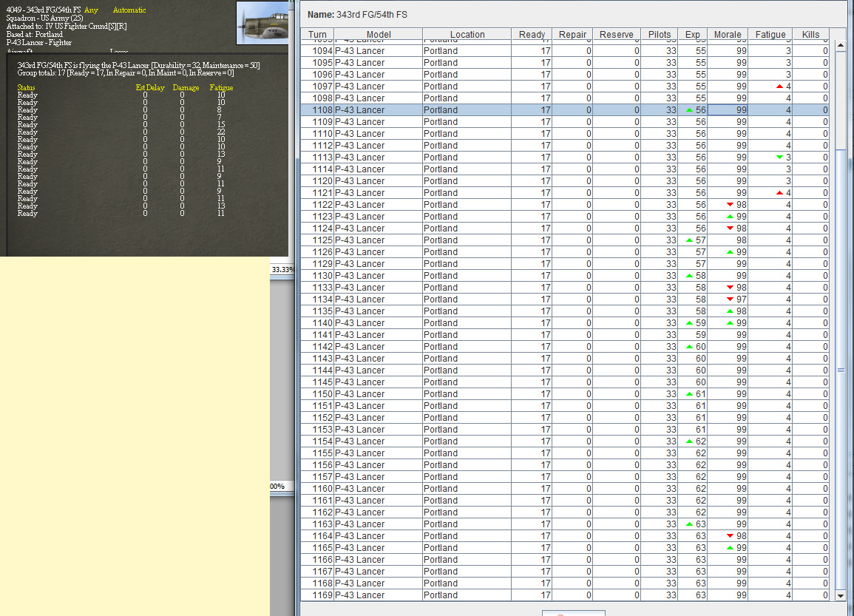The width and height of the screenshot is (854, 616).
Task: Click the Ready column header
Action: (532, 34)
